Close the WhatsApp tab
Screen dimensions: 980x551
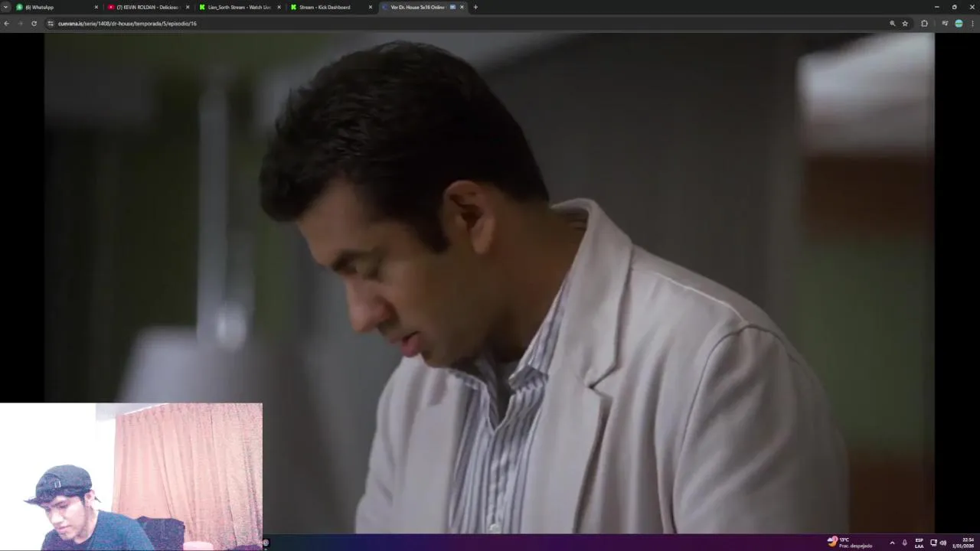point(96,7)
